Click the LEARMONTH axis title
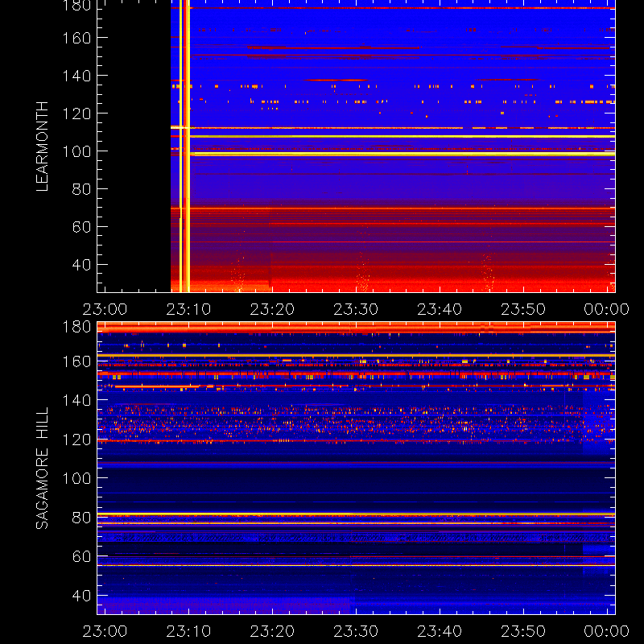The width and height of the screenshot is (644, 644). pos(43,147)
